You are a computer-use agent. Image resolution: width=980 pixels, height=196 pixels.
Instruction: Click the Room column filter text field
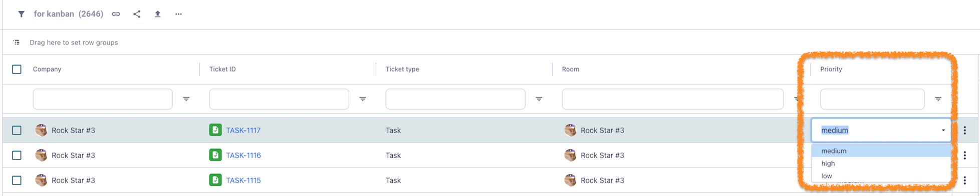click(672, 99)
